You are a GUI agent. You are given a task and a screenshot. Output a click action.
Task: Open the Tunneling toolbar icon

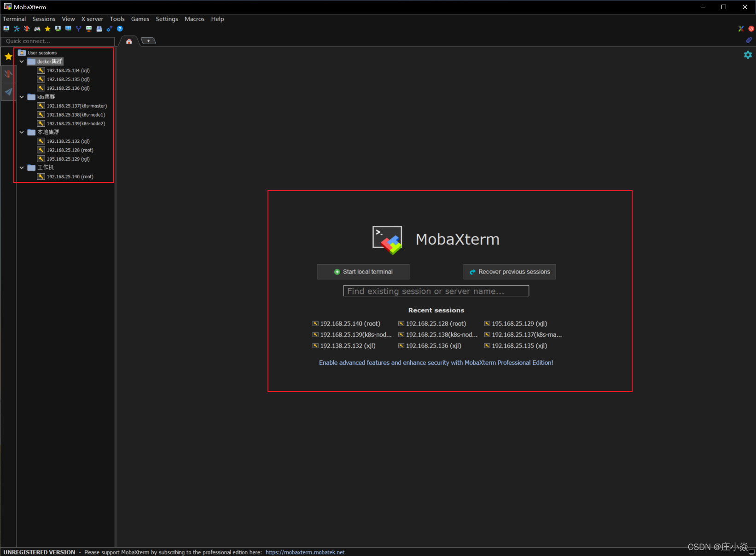point(89,29)
